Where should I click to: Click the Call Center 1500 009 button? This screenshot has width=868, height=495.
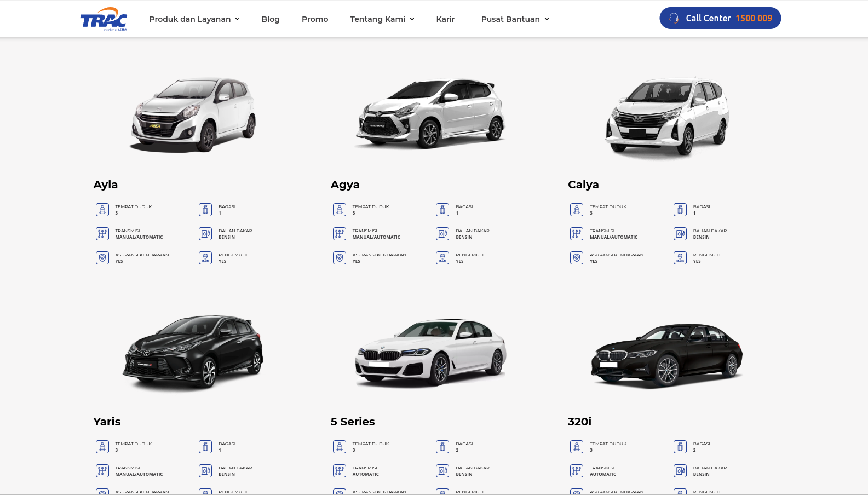click(720, 18)
